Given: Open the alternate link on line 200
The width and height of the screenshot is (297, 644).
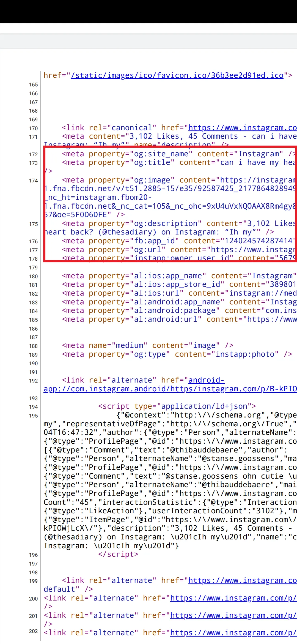Looking at the screenshot, I should click(233, 598).
